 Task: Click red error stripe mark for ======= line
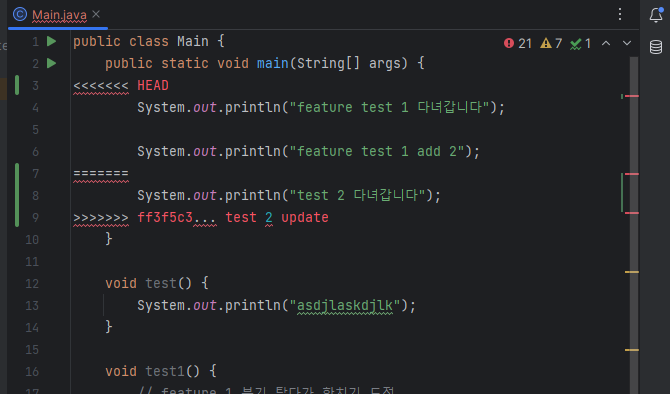(632, 174)
